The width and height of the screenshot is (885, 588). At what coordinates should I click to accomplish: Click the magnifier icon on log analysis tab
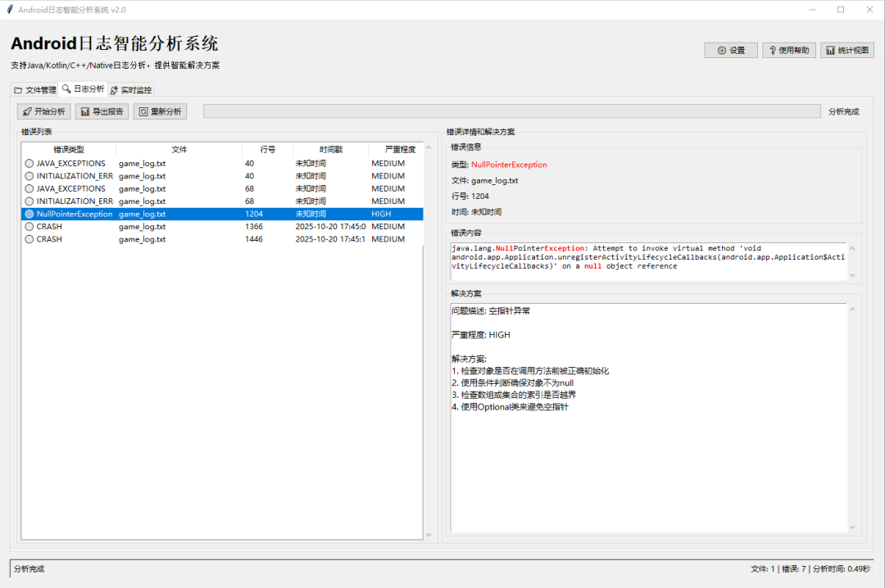[66, 88]
